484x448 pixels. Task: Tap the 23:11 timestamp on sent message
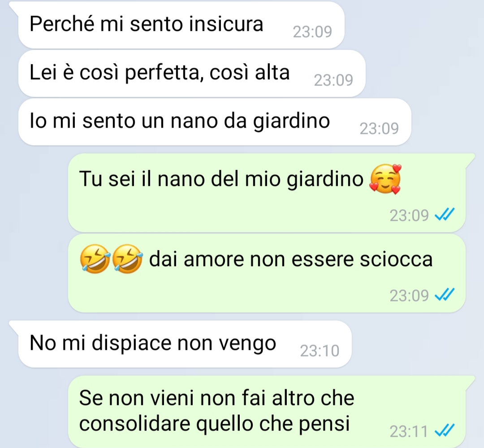409,431
